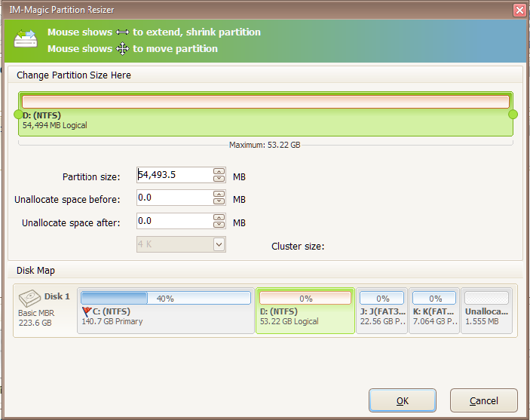Viewport: 530px width, 420px height.
Task: Open the 4 K cluster size dropdown
Action: tap(219, 244)
